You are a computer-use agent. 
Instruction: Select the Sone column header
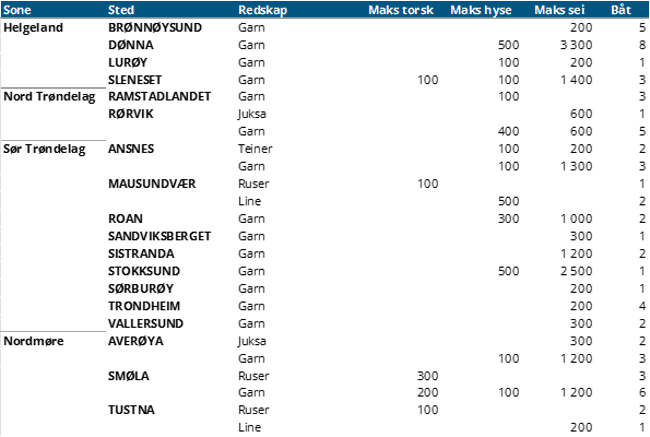[x=17, y=10]
